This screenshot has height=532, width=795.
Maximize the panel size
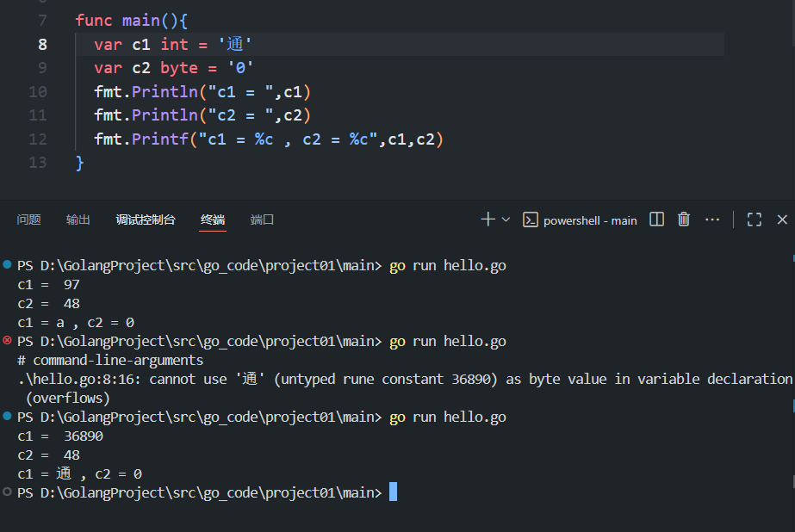[755, 220]
